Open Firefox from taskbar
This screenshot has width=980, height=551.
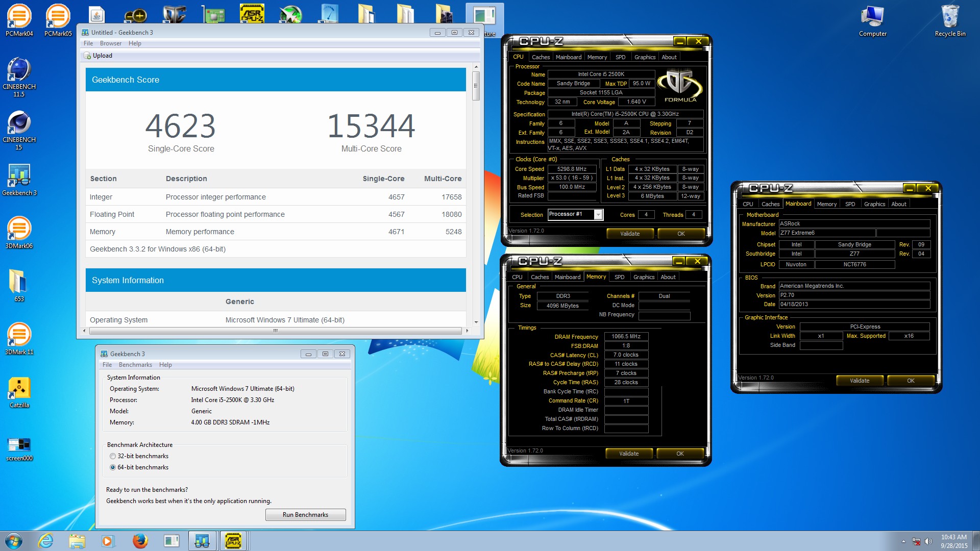140,541
